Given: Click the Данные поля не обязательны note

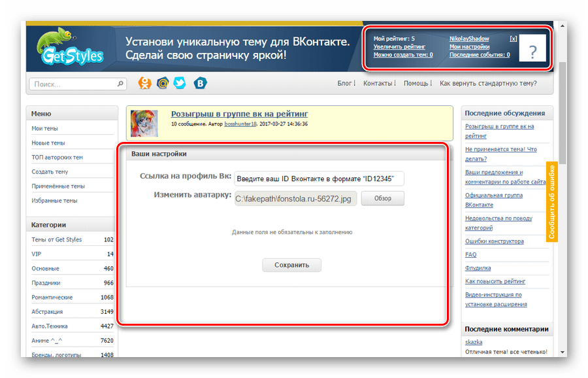Looking at the screenshot, I should pyautogui.click(x=292, y=232).
